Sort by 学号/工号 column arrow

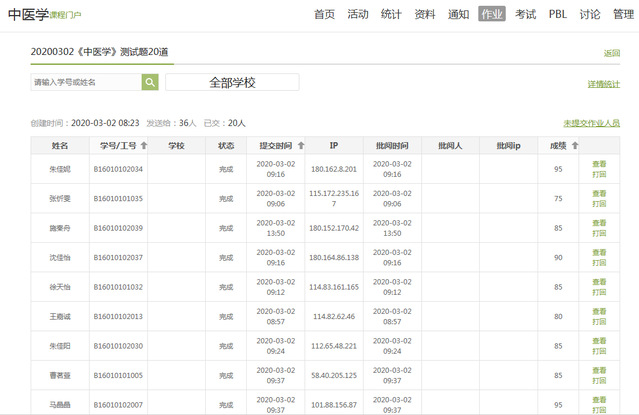click(x=144, y=146)
